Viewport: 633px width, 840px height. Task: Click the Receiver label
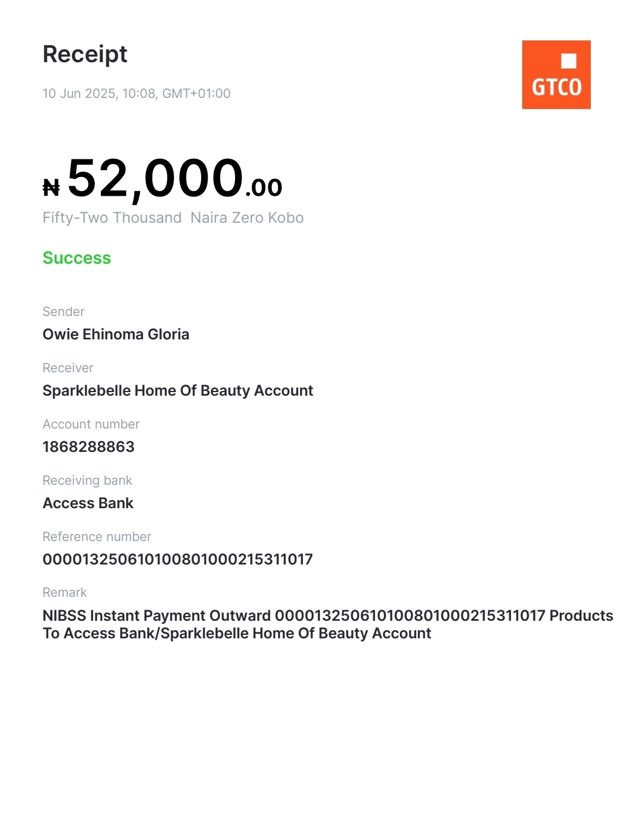click(68, 368)
